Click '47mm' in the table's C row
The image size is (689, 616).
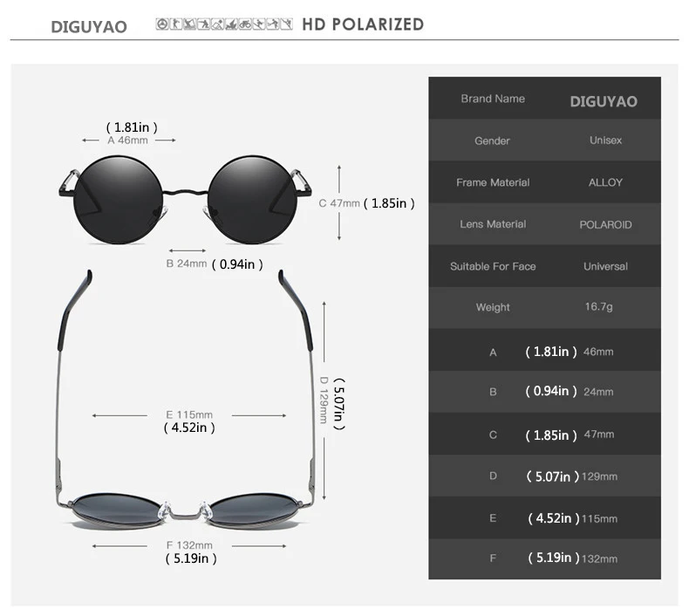[599, 435]
